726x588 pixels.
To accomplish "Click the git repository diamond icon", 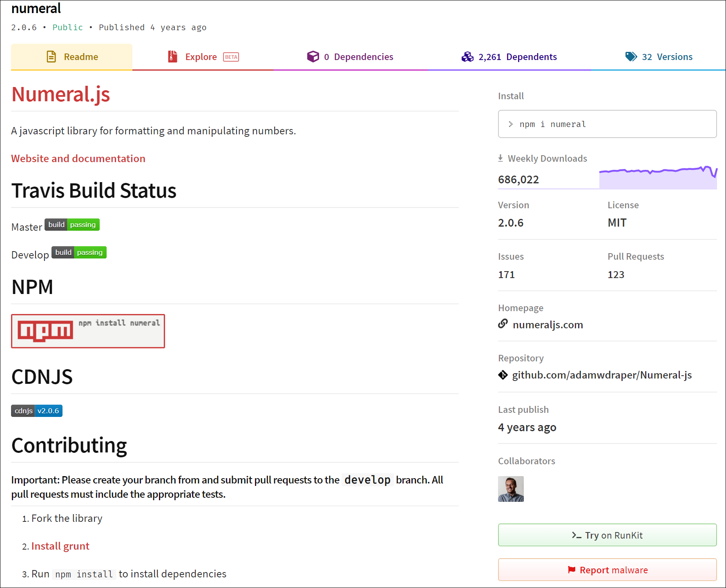I will click(x=503, y=375).
